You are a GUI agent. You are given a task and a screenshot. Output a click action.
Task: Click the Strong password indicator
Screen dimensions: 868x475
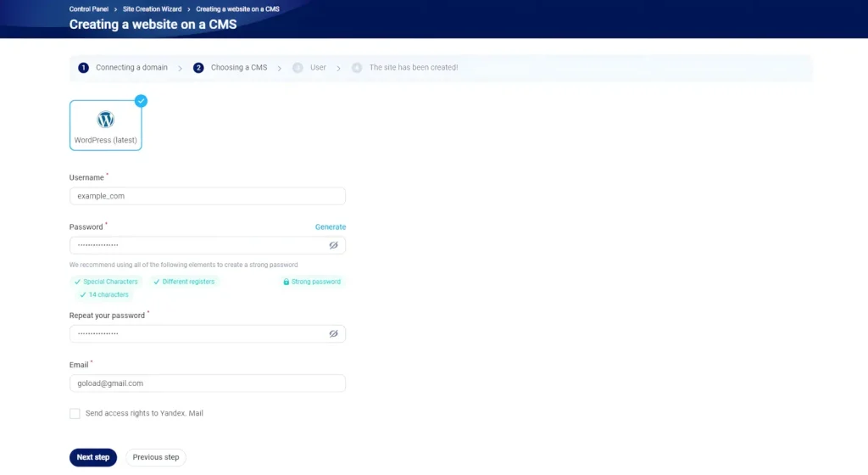[312, 282]
